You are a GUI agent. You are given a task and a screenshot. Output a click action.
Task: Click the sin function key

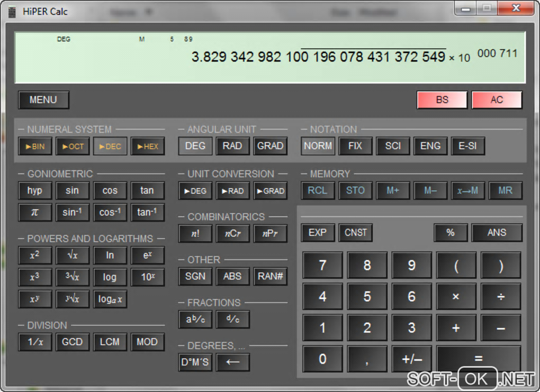(73, 190)
